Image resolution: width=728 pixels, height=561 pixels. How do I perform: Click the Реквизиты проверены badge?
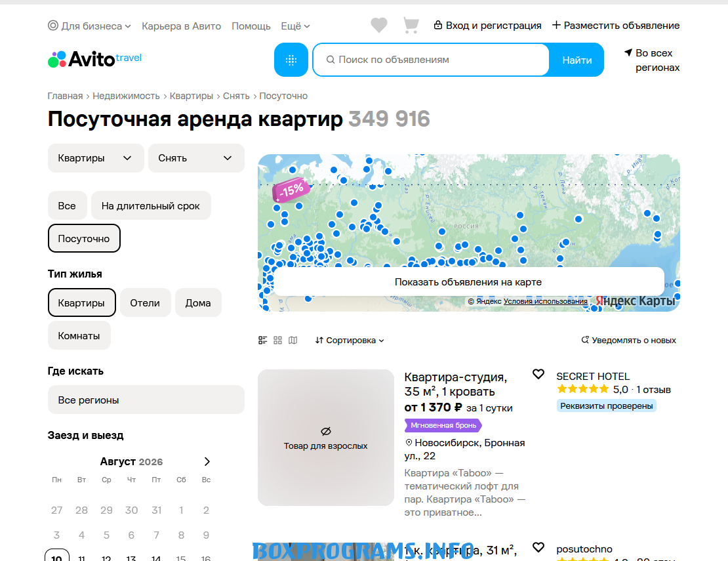[x=607, y=406]
